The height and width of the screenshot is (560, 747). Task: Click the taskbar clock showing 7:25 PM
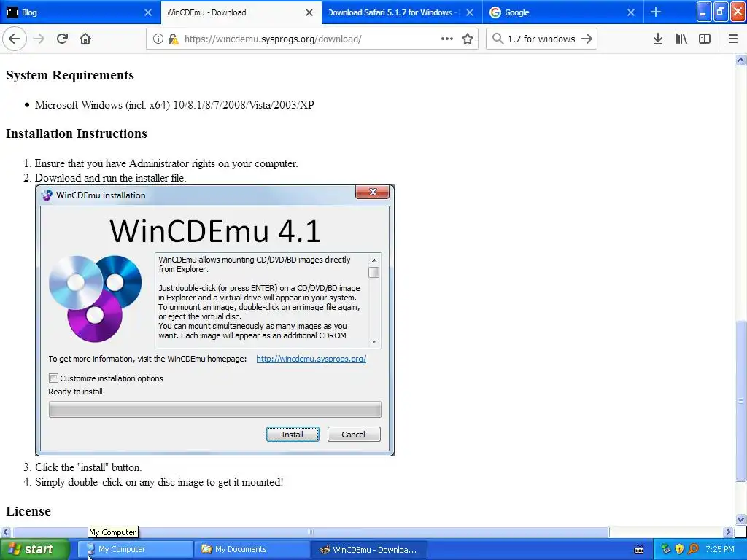pos(720,549)
